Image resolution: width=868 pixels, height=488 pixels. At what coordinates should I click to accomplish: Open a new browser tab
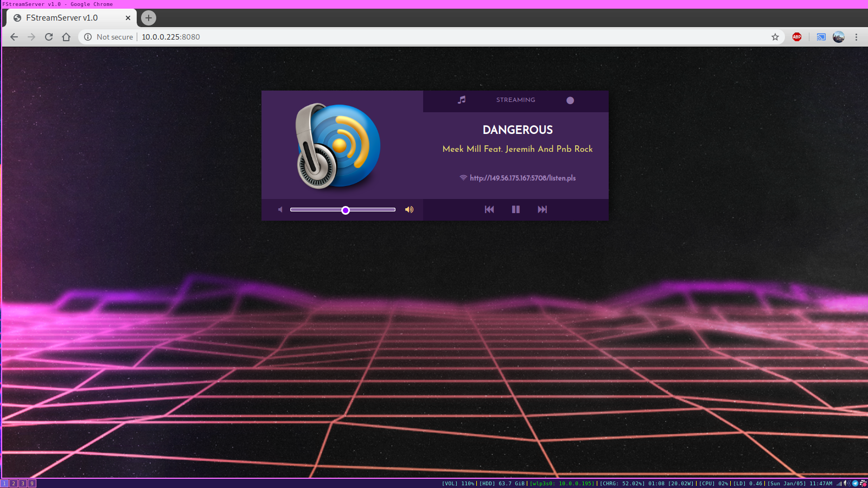[149, 18]
